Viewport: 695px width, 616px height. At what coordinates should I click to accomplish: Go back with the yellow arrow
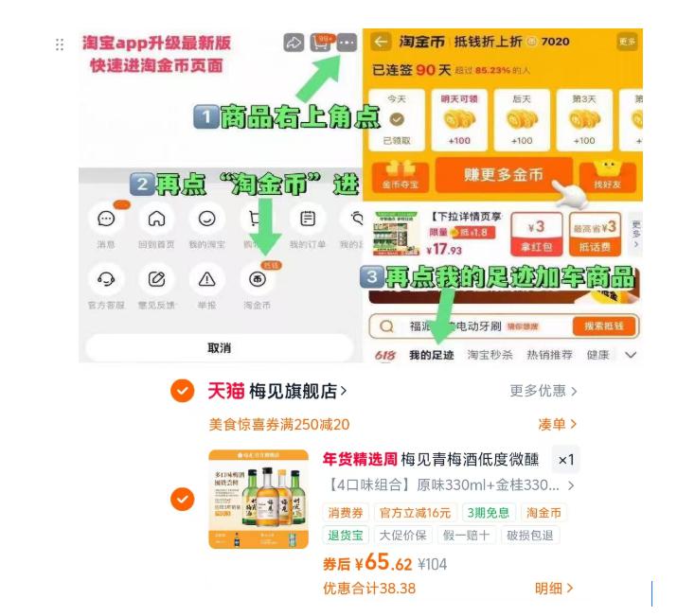pos(381,42)
